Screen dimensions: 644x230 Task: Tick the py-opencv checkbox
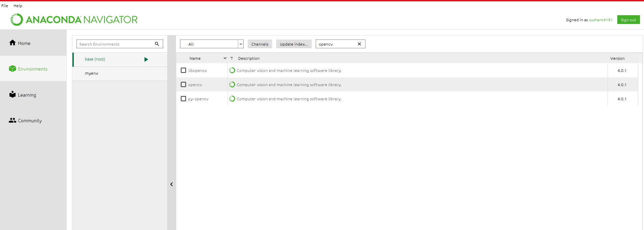coord(183,99)
